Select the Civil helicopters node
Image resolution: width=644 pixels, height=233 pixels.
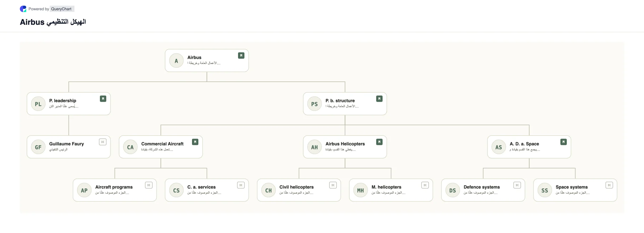pos(299,190)
